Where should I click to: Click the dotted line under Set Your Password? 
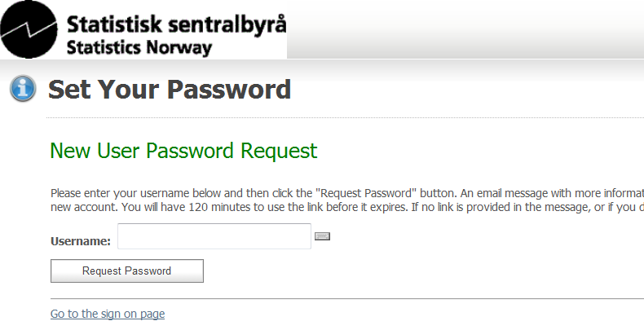point(345,118)
